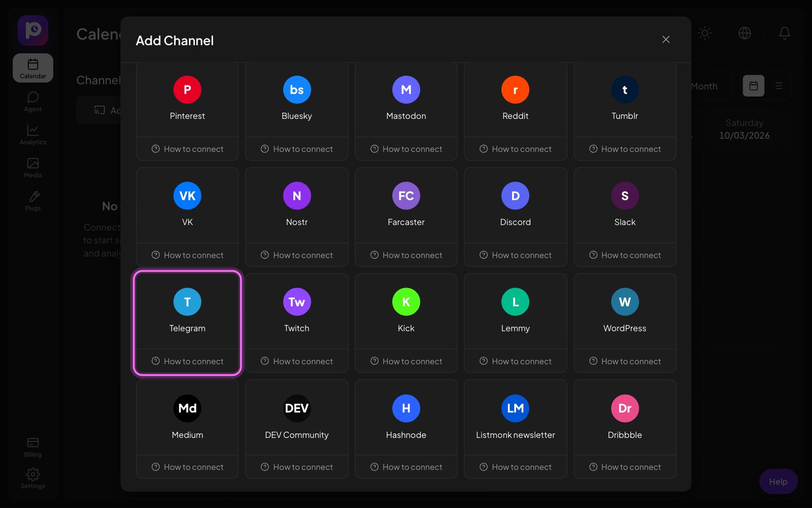Open How to connect for Bluesky
This screenshot has width=812, height=508.
297,149
